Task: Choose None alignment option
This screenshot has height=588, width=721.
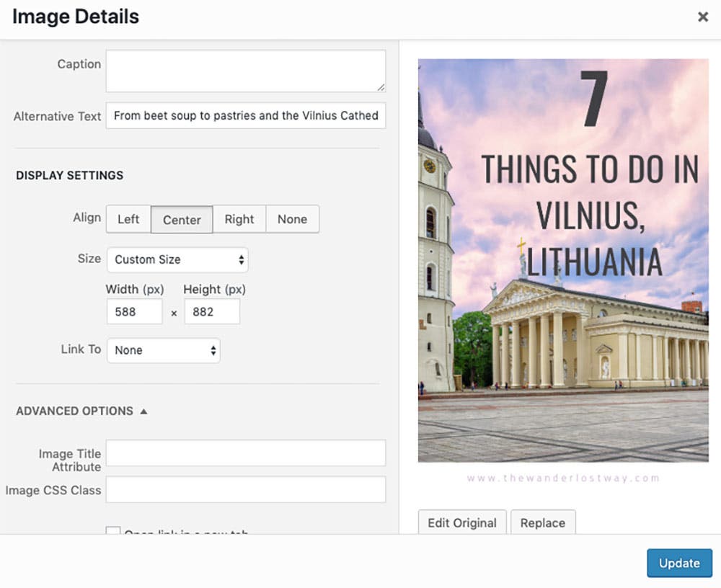Action: click(x=293, y=219)
